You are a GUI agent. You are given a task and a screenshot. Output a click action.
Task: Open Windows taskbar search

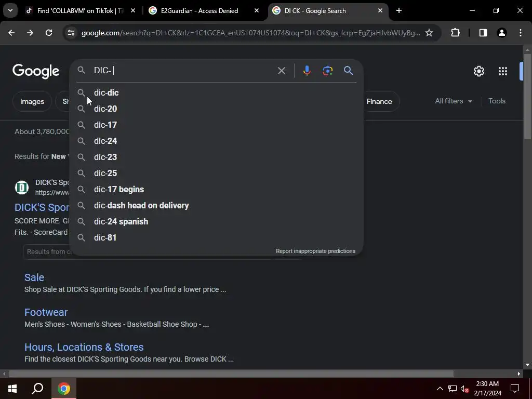click(37, 389)
